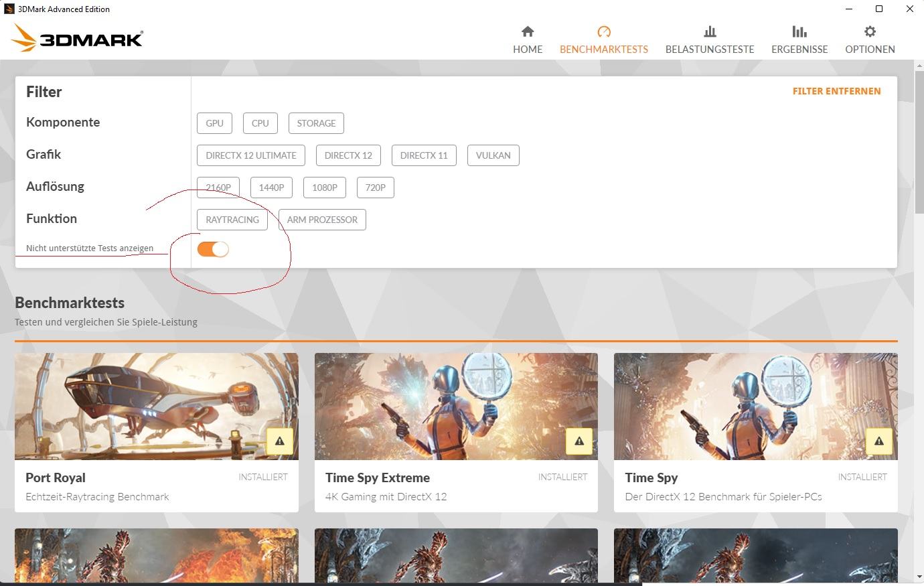Viewport: 924px width, 586px height.
Task: Click the Benchmarktests gauge icon
Action: click(x=604, y=31)
